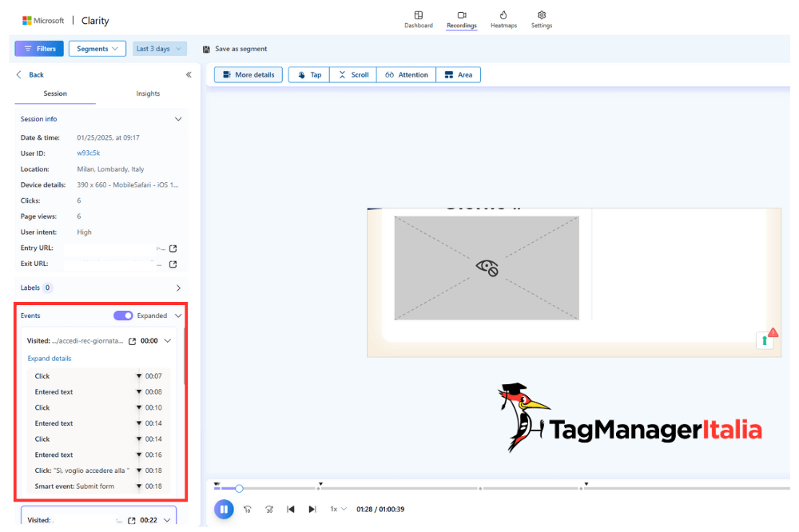This screenshot has width=799, height=532.
Task: Click the More details button
Action: (x=248, y=75)
